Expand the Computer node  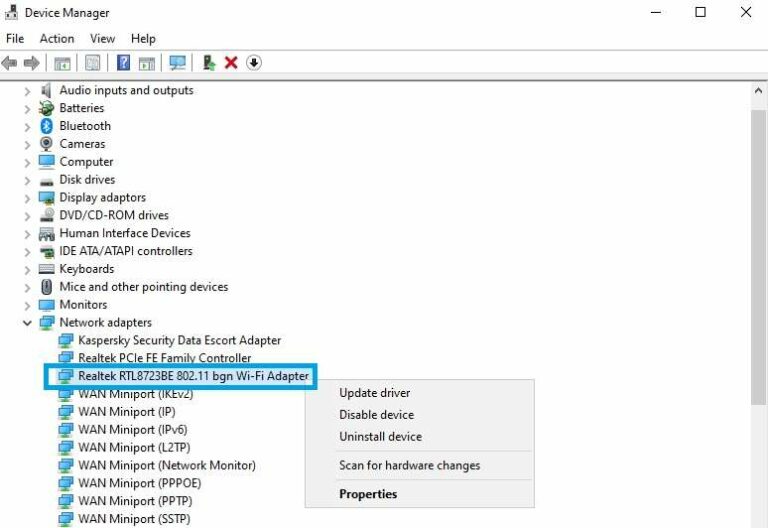pyautogui.click(x=27, y=163)
